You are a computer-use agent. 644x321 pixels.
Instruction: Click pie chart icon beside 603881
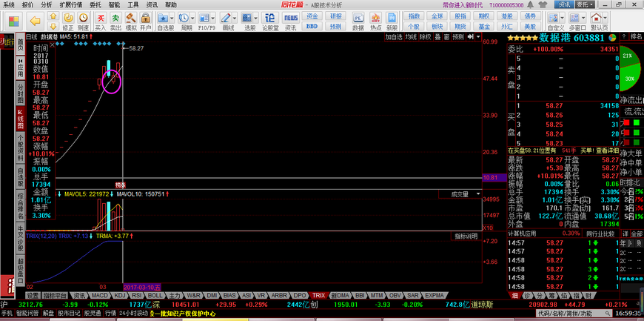pyautogui.click(x=612, y=38)
